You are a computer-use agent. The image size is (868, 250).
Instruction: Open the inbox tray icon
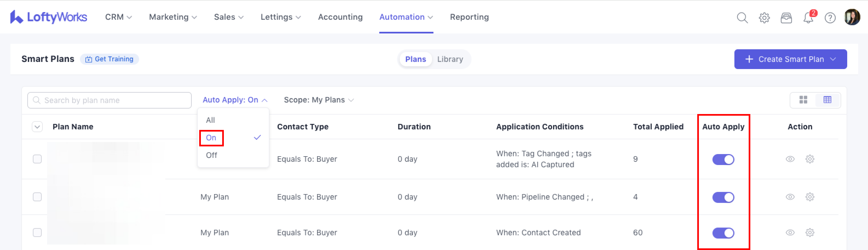click(x=786, y=18)
